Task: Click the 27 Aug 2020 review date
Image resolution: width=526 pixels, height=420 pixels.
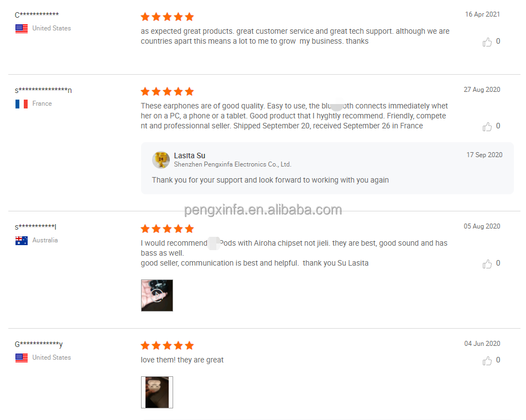Action: (482, 90)
